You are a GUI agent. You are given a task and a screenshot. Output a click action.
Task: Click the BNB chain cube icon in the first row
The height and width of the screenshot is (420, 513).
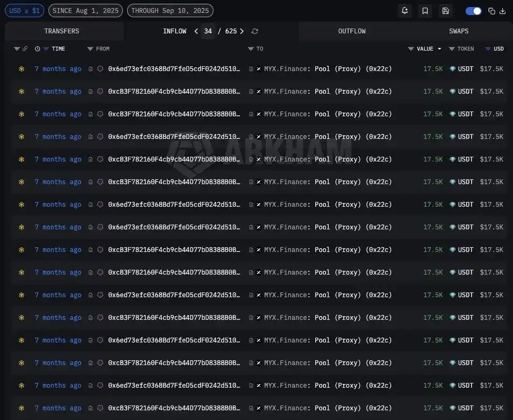22,68
